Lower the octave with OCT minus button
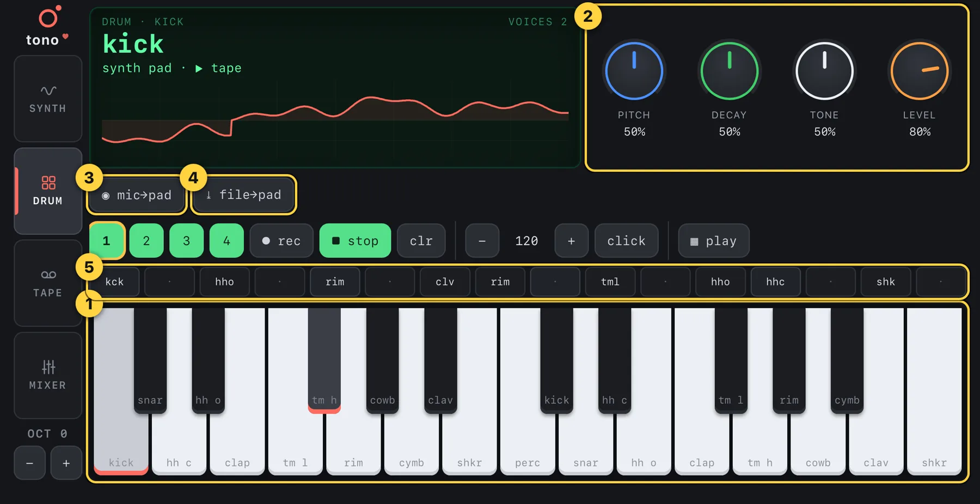Image resolution: width=980 pixels, height=504 pixels. click(29, 463)
